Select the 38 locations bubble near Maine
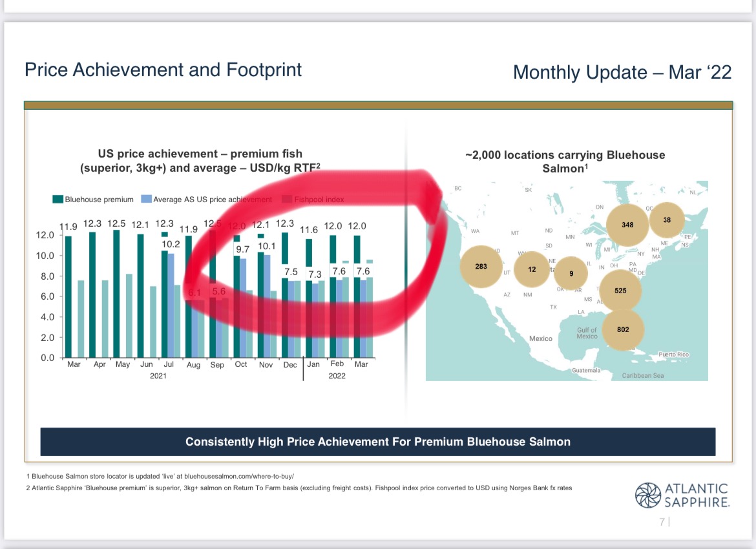The image size is (756, 549). (x=667, y=220)
